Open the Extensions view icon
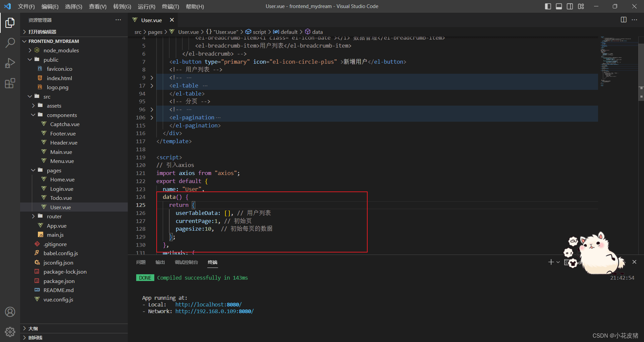The height and width of the screenshot is (342, 644). [x=10, y=83]
